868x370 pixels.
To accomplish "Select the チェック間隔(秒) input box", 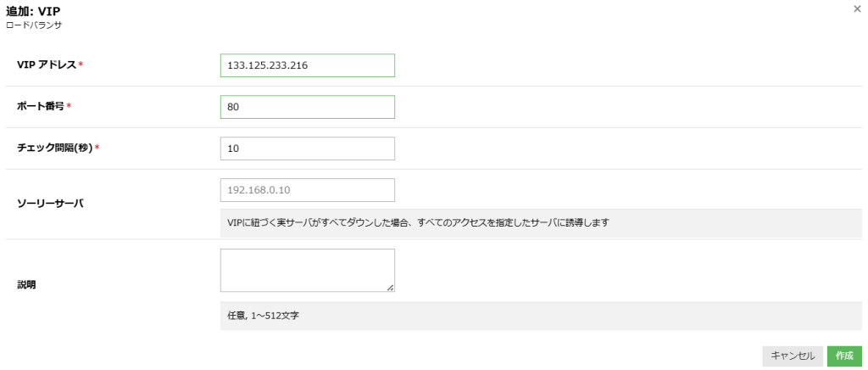I will (x=307, y=149).
